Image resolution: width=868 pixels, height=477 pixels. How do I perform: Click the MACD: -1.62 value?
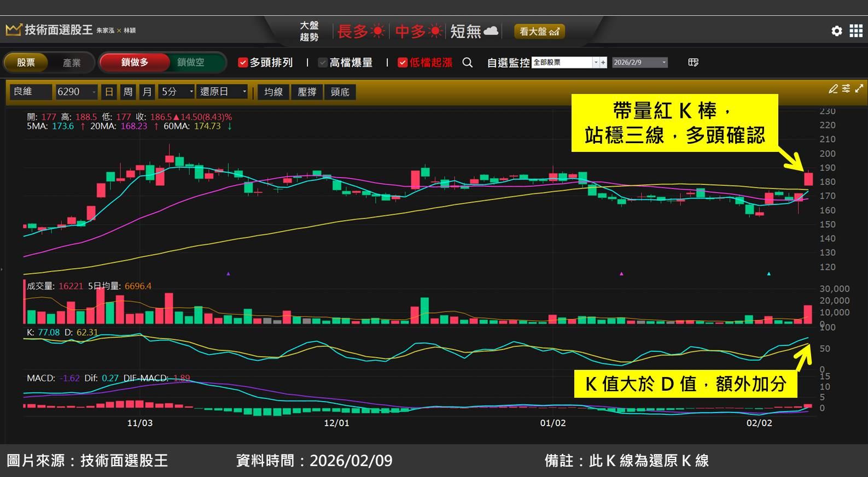click(53, 378)
